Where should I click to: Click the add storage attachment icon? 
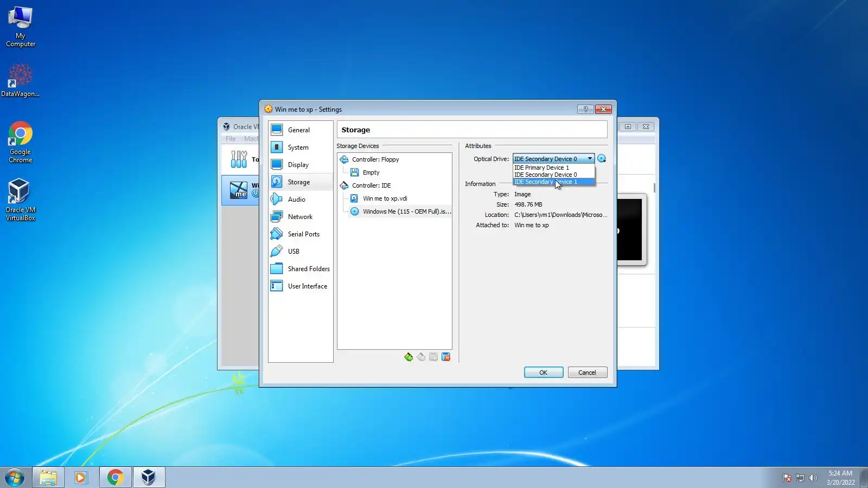(x=433, y=357)
